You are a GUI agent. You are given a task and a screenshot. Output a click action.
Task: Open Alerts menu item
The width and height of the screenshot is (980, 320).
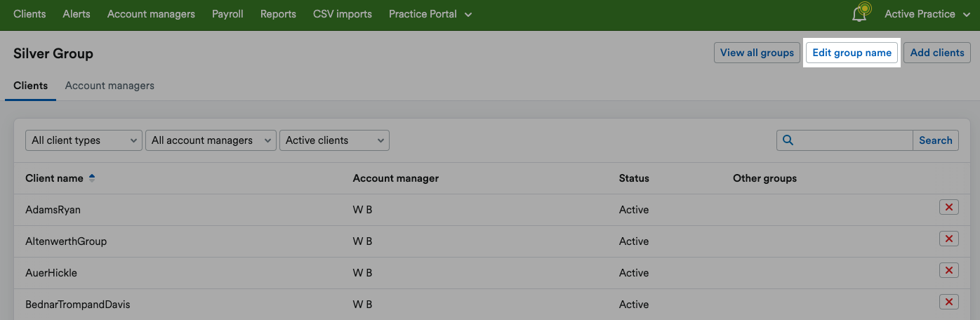(77, 14)
